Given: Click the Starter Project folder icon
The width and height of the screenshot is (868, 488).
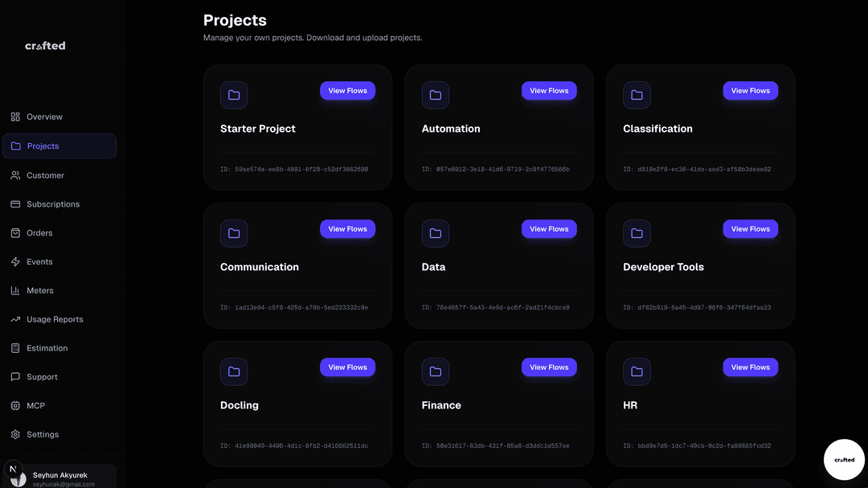Looking at the screenshot, I should point(234,95).
